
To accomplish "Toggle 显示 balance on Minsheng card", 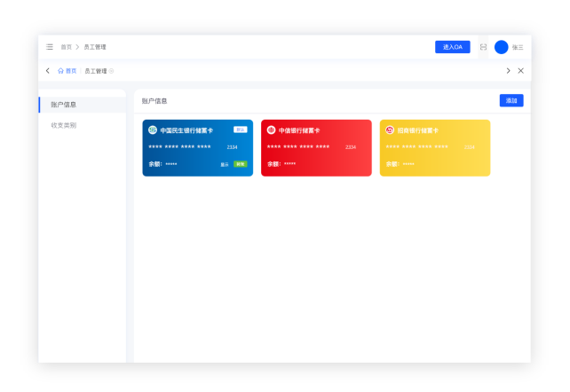I will (x=225, y=164).
